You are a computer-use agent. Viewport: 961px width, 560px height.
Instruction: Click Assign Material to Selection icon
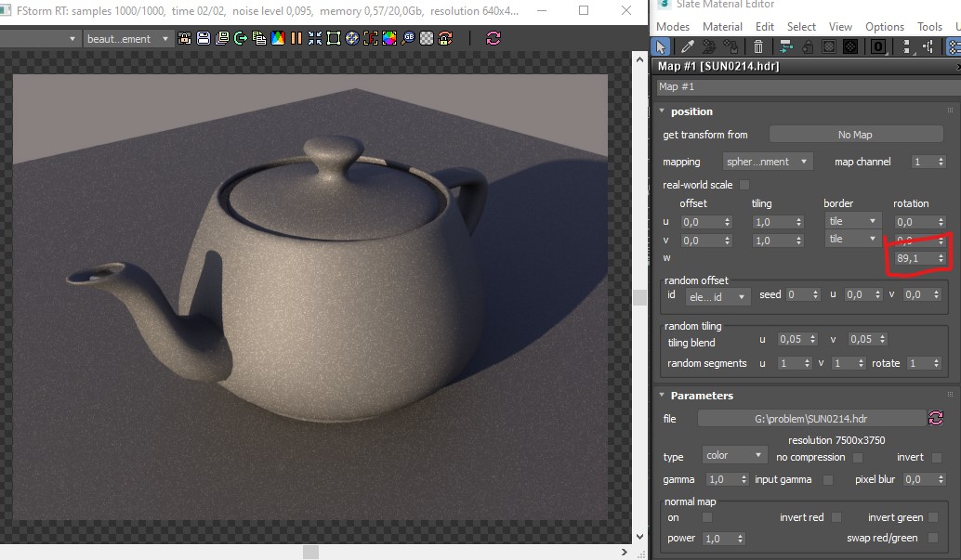(x=731, y=46)
